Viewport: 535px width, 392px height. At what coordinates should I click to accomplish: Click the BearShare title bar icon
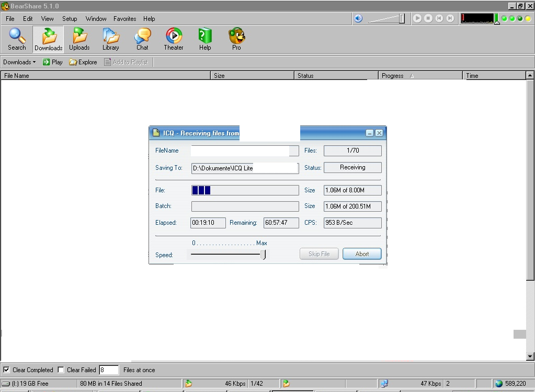pyautogui.click(x=5, y=6)
